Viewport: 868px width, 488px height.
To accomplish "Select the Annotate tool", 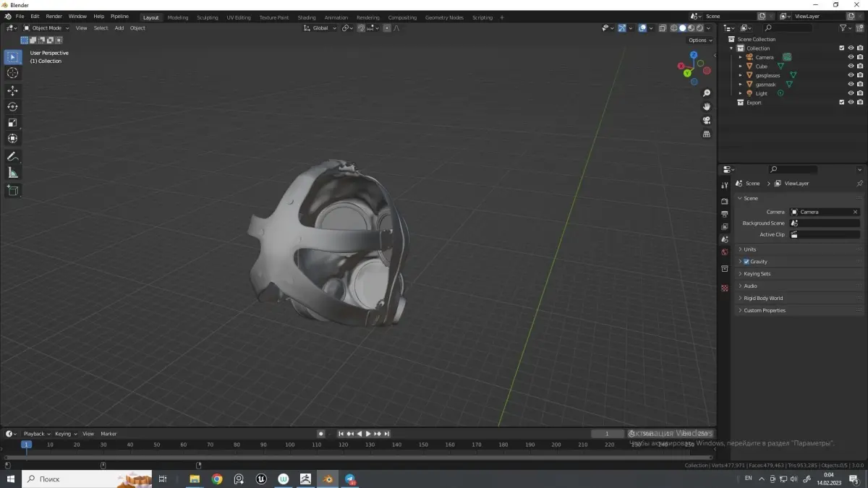I will click(12, 156).
